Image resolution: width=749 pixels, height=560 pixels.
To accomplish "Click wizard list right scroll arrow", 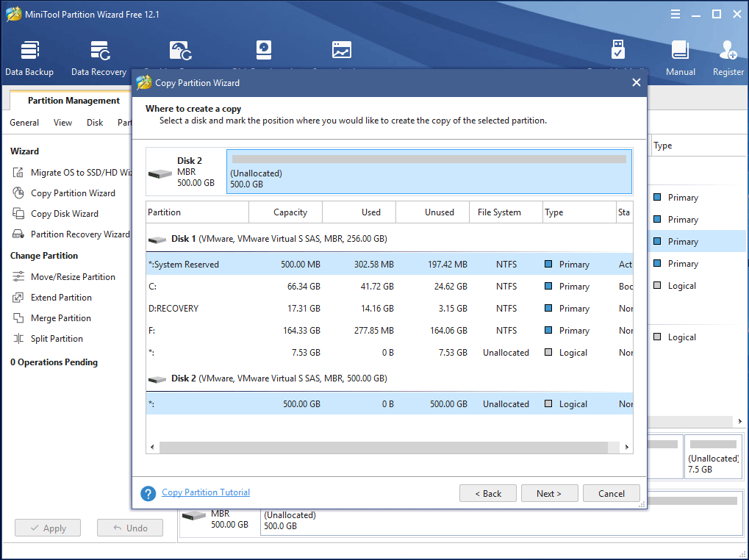I will pos(627,448).
